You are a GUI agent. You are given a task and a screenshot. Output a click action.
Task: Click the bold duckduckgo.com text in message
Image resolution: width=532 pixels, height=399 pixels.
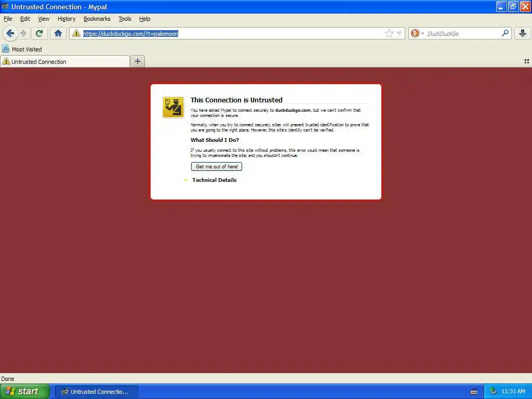tap(293, 110)
